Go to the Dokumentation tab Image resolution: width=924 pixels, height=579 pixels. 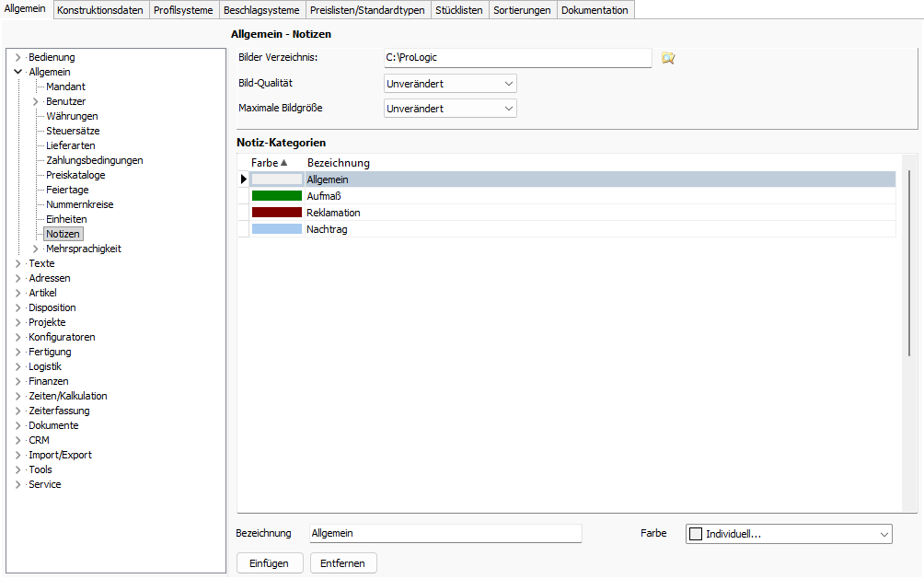coord(595,10)
